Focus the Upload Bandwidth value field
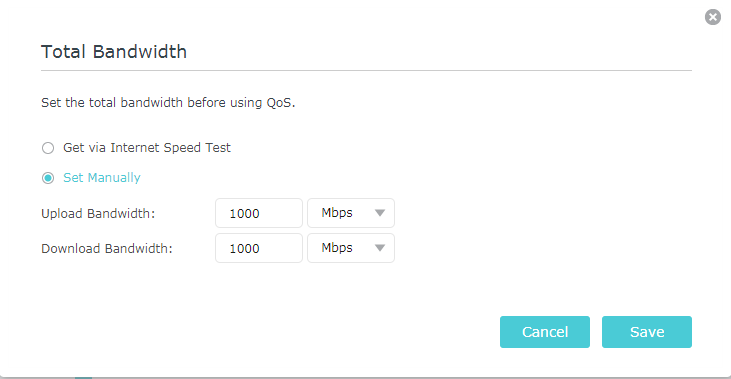The height and width of the screenshot is (379, 731). click(x=259, y=213)
